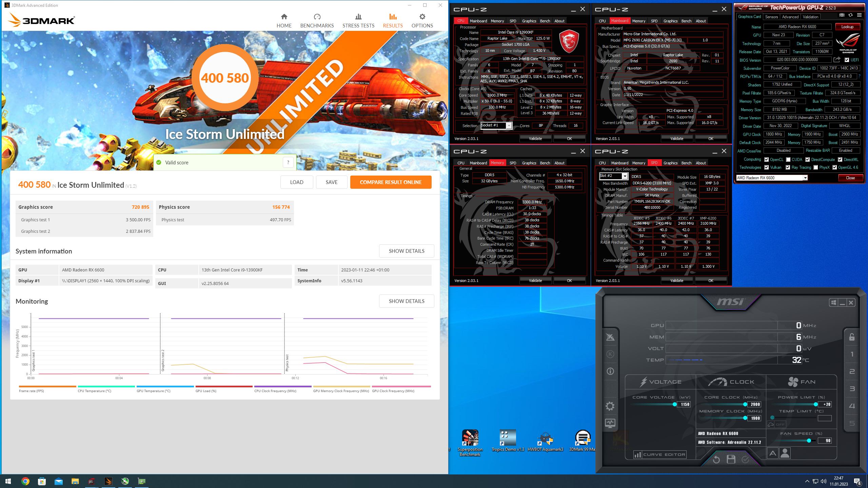
Task: Toggle OpenGL 4.6 checkbox in GPU-Z
Action: [x=834, y=167]
